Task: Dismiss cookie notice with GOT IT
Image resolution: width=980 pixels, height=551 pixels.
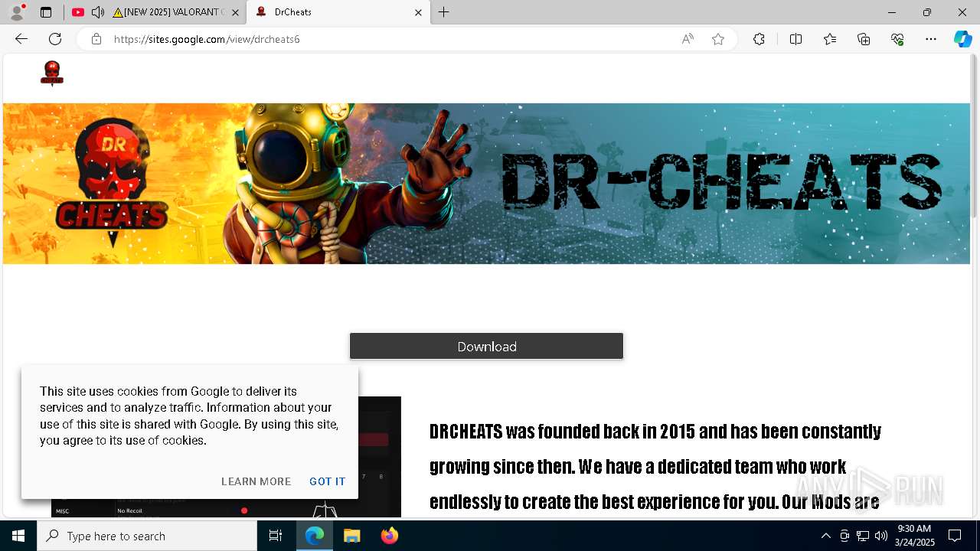Action: pos(327,481)
